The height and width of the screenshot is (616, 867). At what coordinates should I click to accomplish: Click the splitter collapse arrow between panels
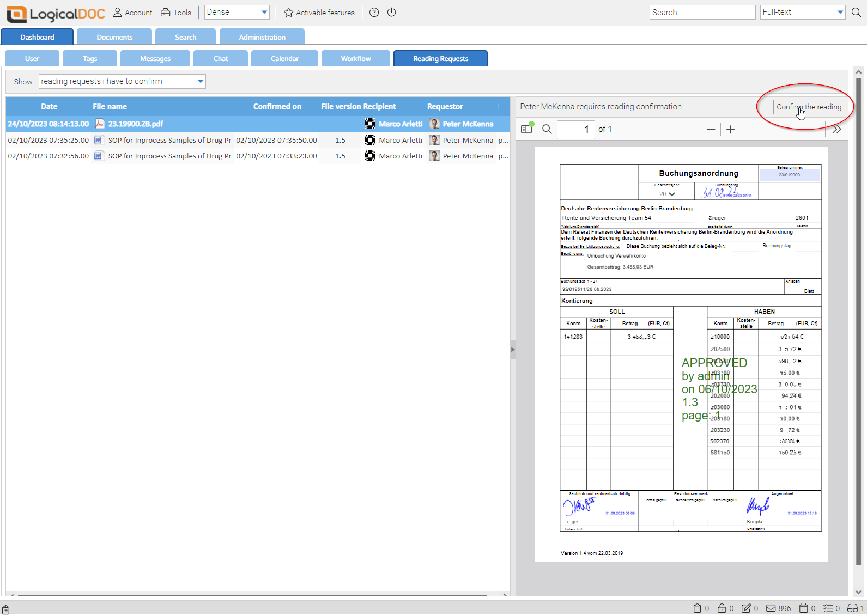pos(513,349)
